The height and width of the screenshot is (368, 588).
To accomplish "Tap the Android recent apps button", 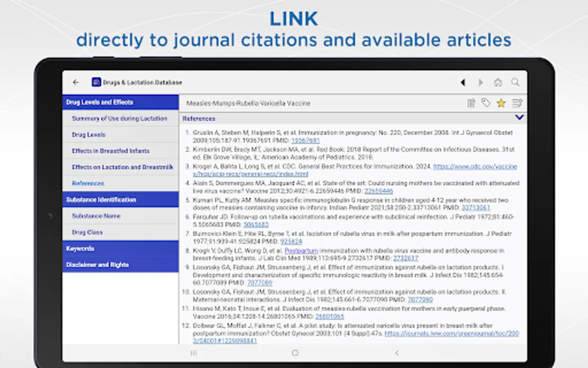I will click(x=194, y=353).
